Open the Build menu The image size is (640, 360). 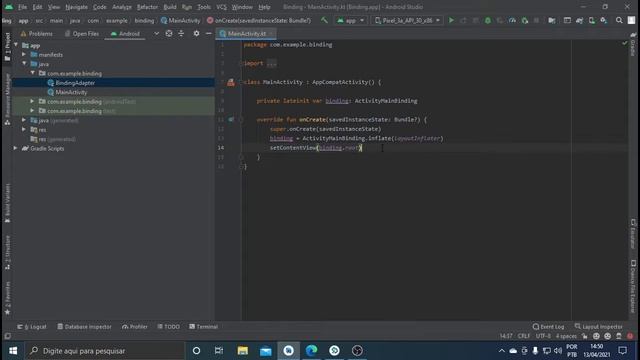170,7
